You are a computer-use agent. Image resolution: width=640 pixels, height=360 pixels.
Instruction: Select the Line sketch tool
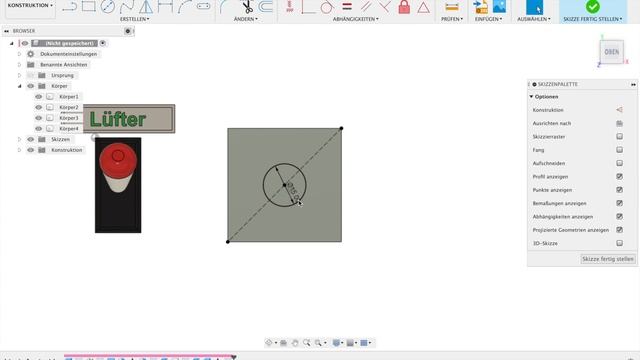[x=69, y=7]
